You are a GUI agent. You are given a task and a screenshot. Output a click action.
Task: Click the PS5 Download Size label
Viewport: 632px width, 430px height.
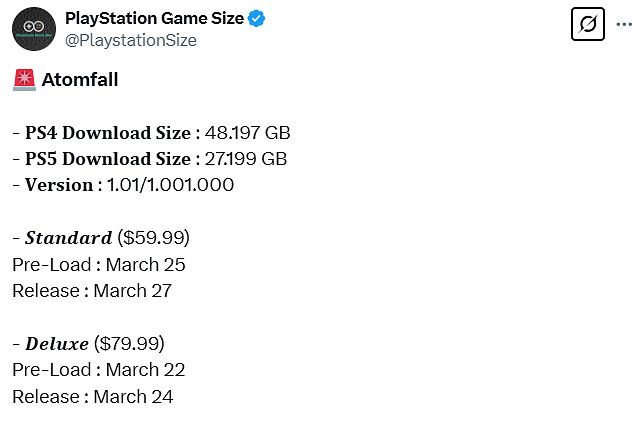(x=107, y=159)
